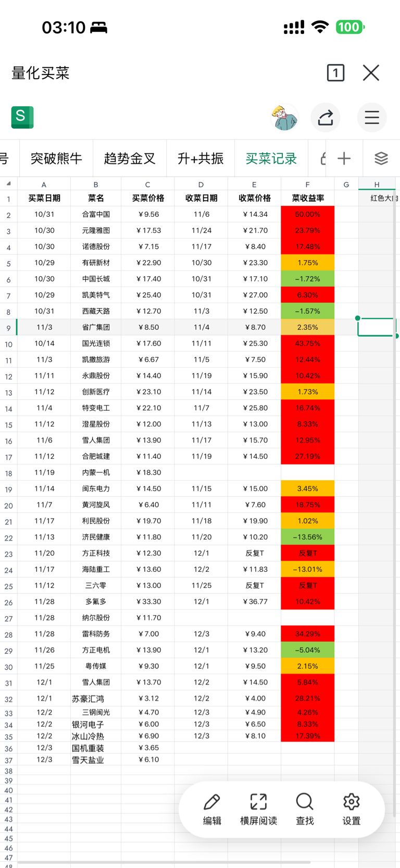Close the 量化买菜 document with X
Viewport: 400px width, 868px height.
tap(371, 73)
